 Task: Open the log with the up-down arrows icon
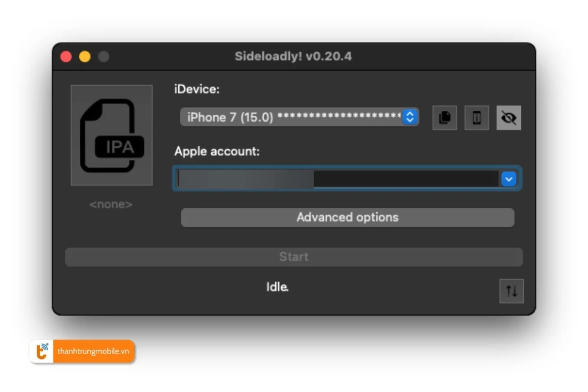512,292
